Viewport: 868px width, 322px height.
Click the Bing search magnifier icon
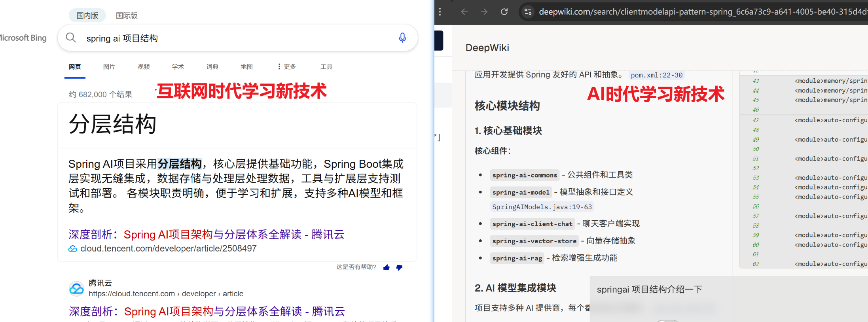coord(71,38)
